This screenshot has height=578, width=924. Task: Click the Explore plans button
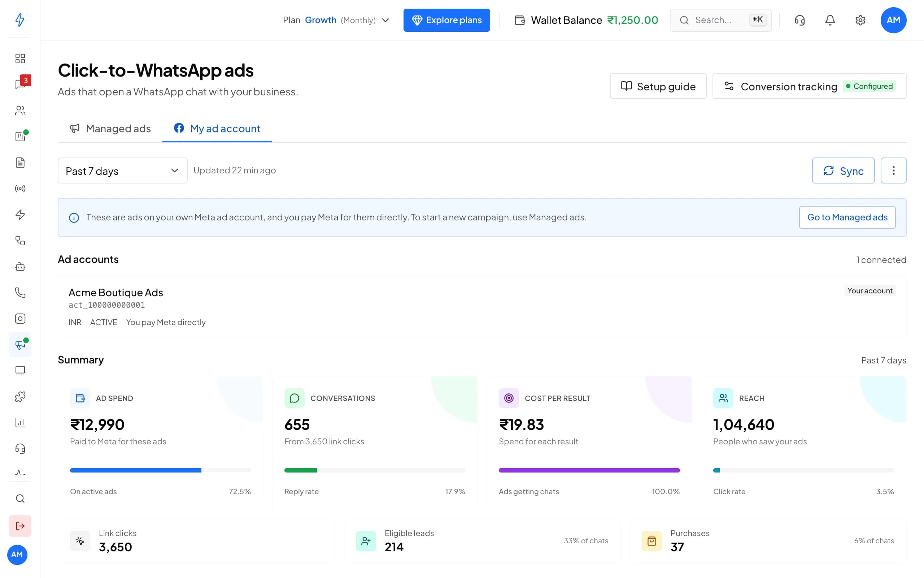coord(446,20)
